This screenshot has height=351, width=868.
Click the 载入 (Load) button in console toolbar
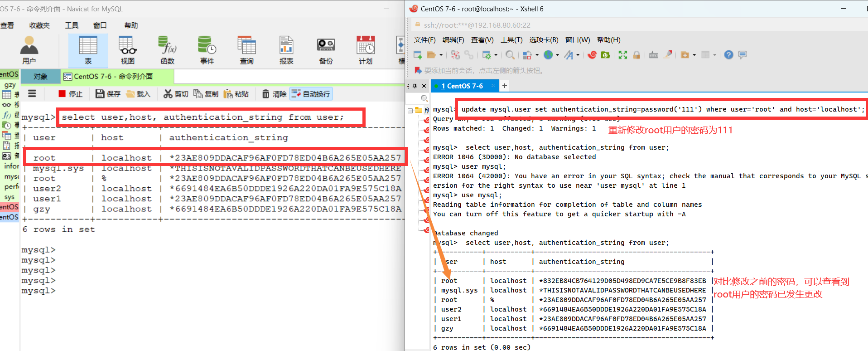coord(138,94)
